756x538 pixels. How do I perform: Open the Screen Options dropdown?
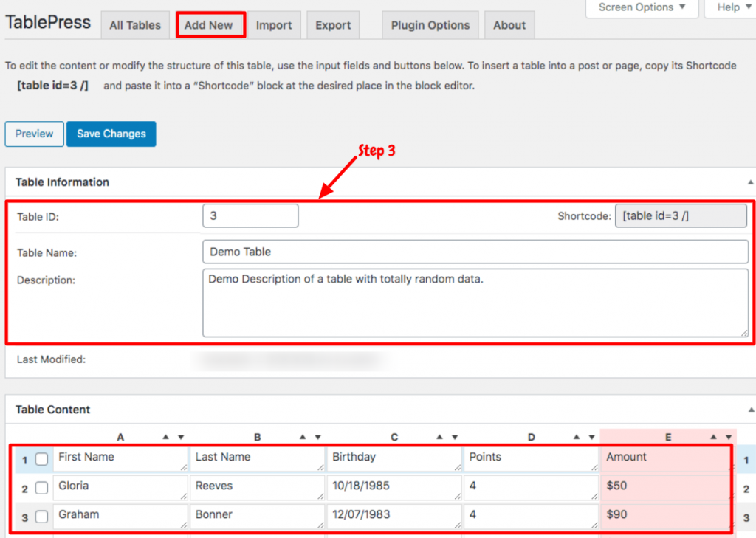click(x=642, y=7)
